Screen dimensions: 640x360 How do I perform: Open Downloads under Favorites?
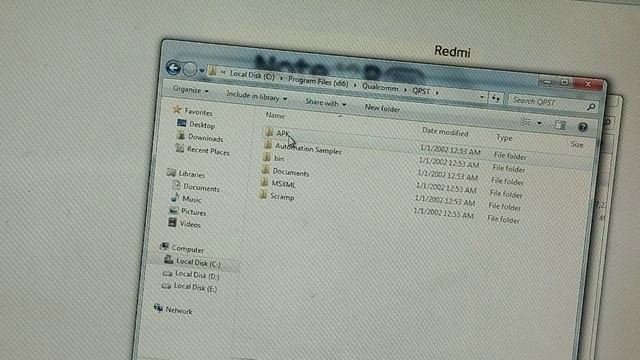click(200, 137)
